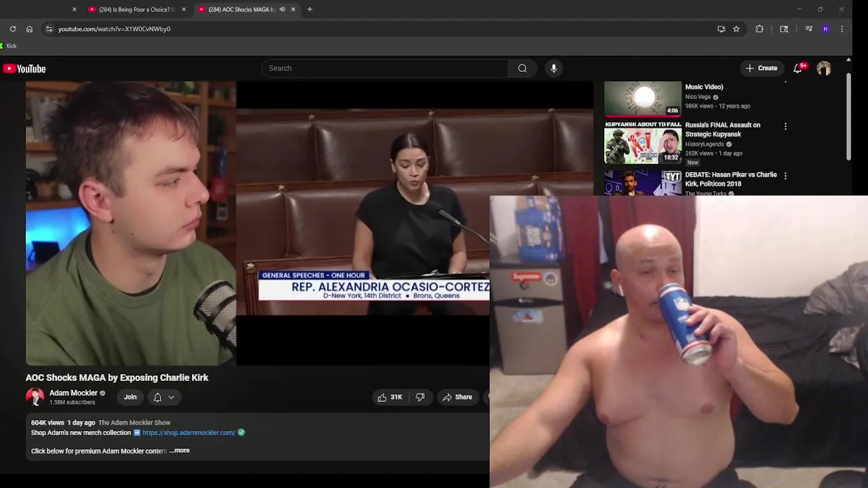Open the Nico Vega channel name
The image size is (868, 488).
coord(698,97)
